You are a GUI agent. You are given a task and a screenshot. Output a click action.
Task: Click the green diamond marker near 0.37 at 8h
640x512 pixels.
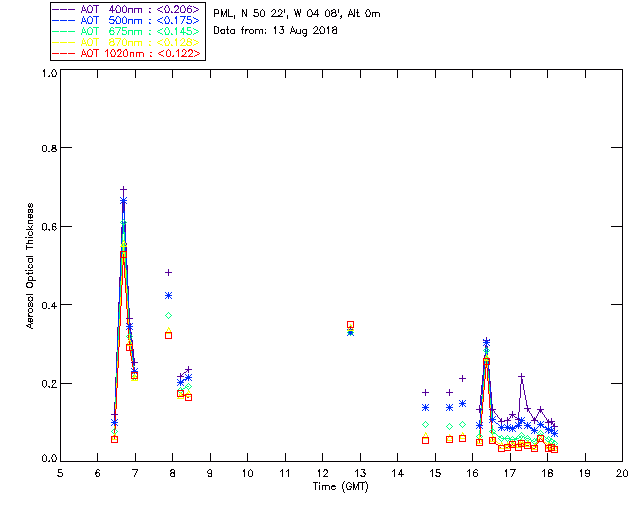(168, 316)
